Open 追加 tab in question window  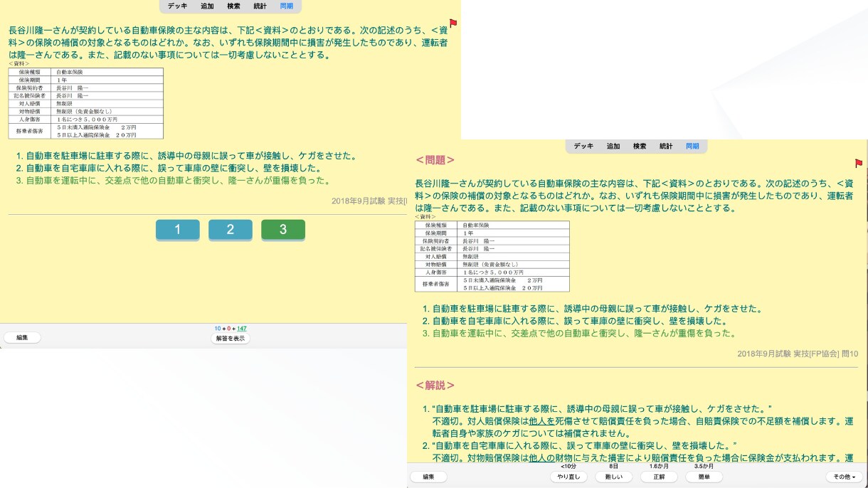pyautogui.click(x=207, y=6)
